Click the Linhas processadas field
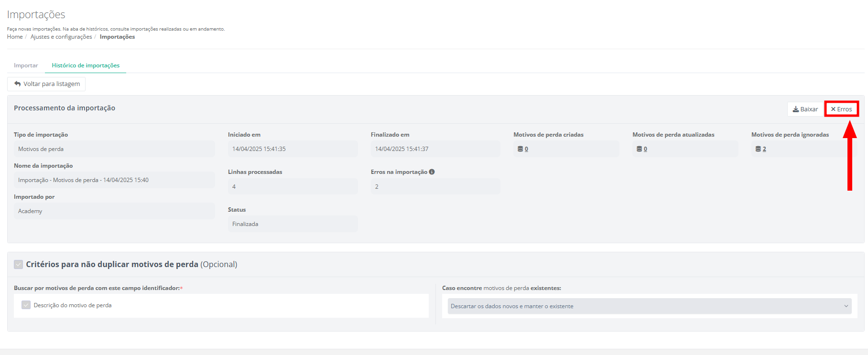This screenshot has width=868, height=355. pos(293,187)
